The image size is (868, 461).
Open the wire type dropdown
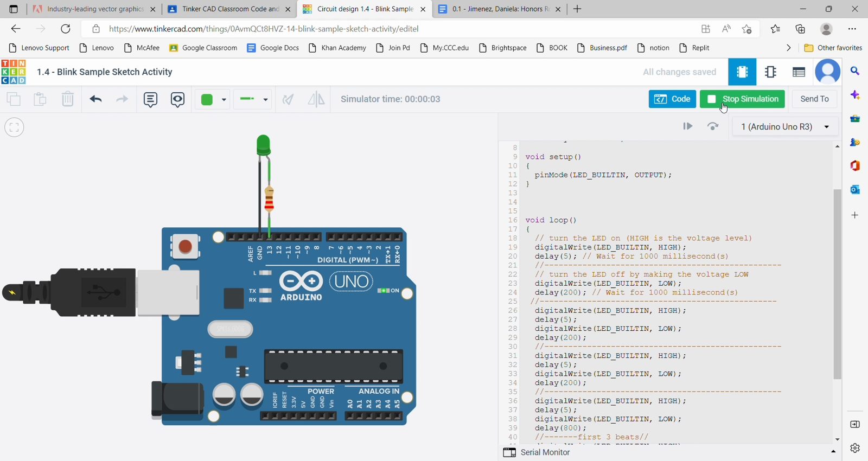[x=253, y=99]
